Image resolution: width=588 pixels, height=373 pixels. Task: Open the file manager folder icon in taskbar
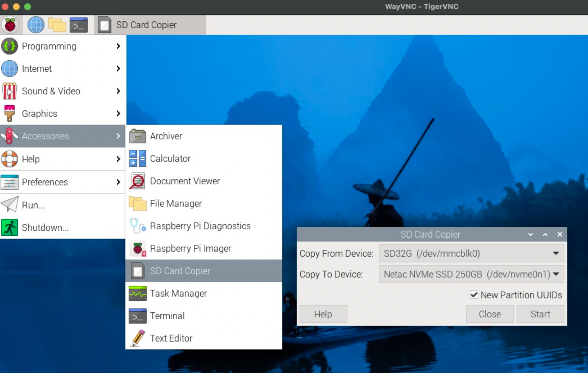(x=57, y=25)
